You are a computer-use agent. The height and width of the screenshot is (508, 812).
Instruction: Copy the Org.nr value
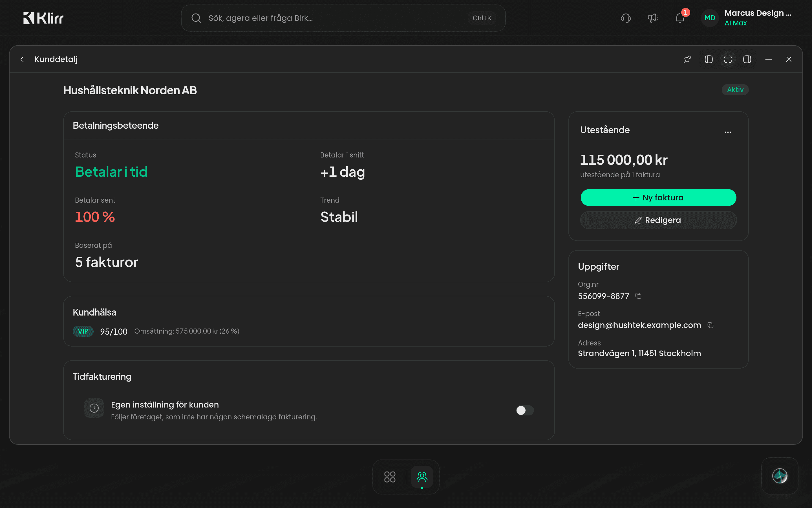point(638,296)
